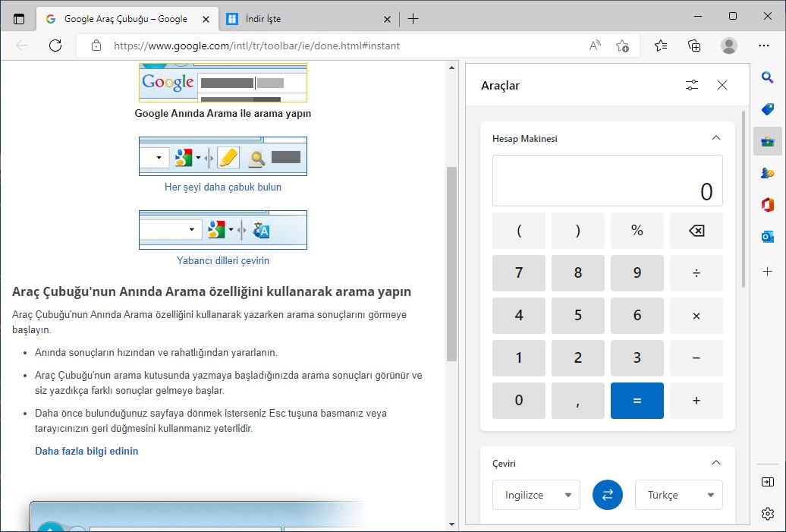The width and height of the screenshot is (786, 532).
Task: Reload the current page
Action: point(55,46)
